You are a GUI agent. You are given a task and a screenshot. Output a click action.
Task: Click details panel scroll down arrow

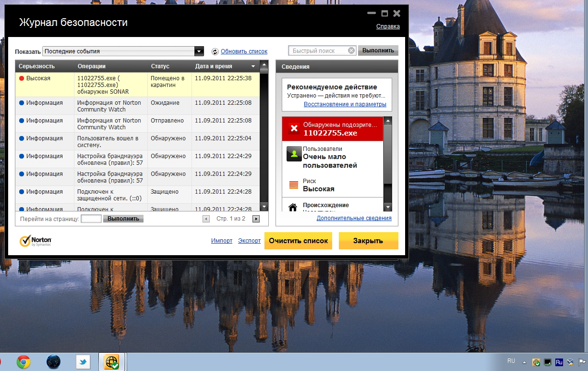coord(388,207)
